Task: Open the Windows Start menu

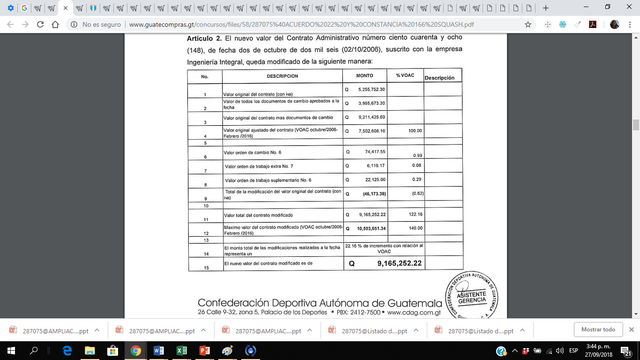Action: [x=11, y=351]
